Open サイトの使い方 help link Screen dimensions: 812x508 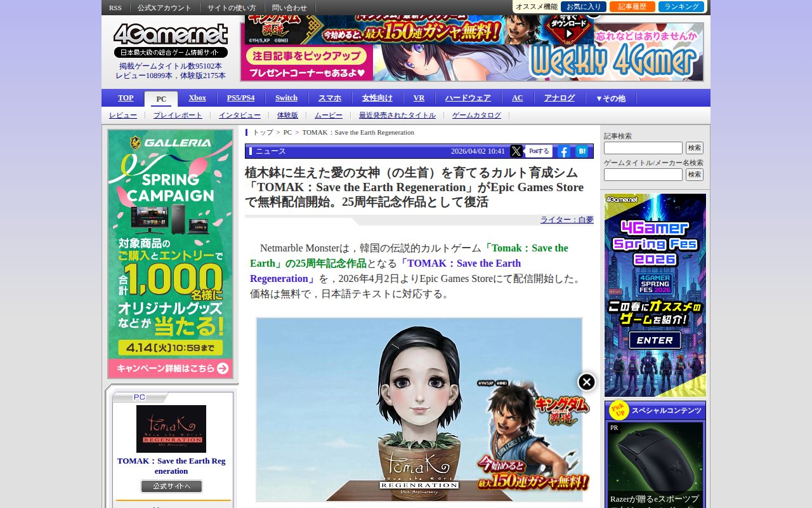pyautogui.click(x=232, y=8)
